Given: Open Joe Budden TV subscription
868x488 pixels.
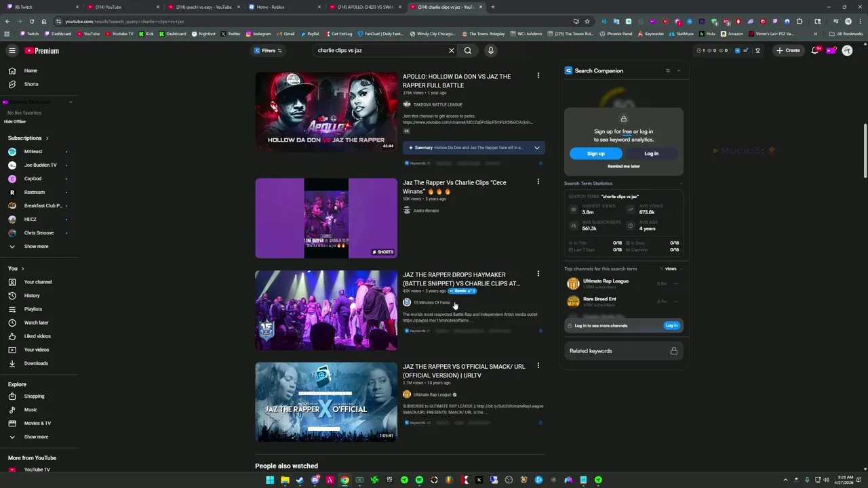Looking at the screenshot, I should pyautogui.click(x=38, y=165).
